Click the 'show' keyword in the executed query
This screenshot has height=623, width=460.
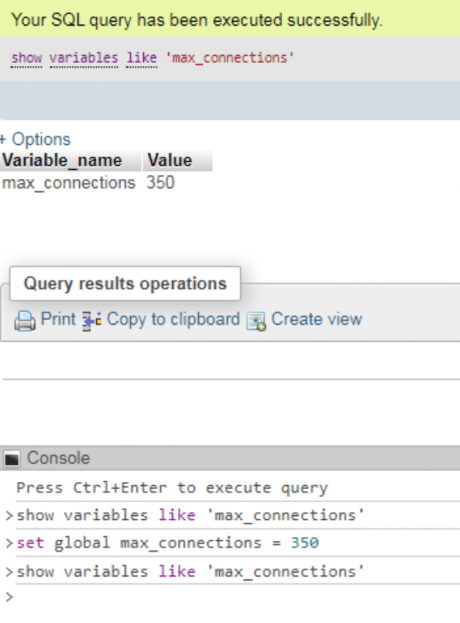click(x=27, y=58)
